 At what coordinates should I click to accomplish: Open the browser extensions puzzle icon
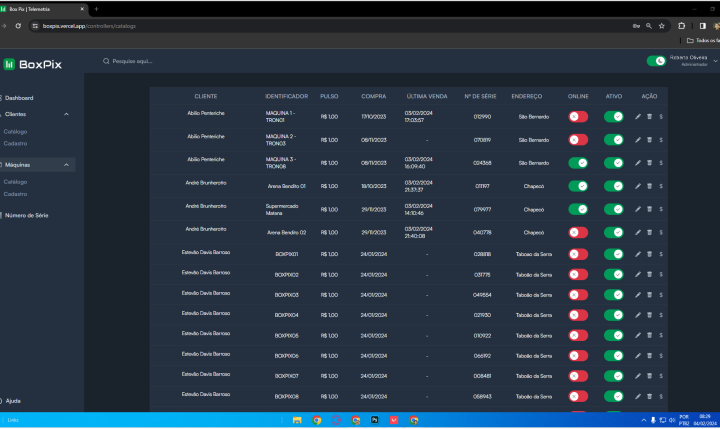[681, 26]
